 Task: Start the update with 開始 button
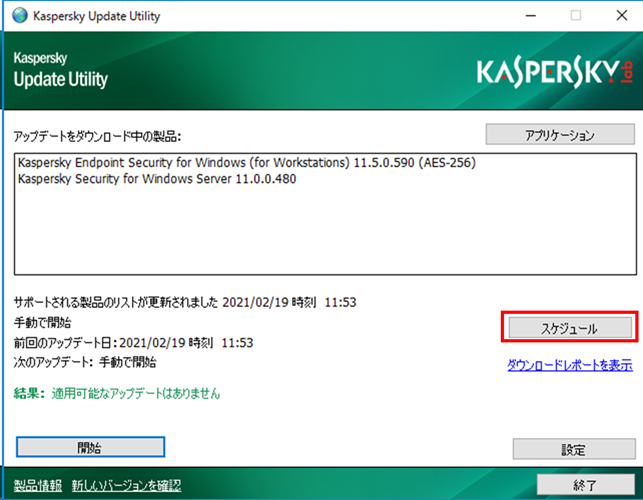tap(90, 447)
